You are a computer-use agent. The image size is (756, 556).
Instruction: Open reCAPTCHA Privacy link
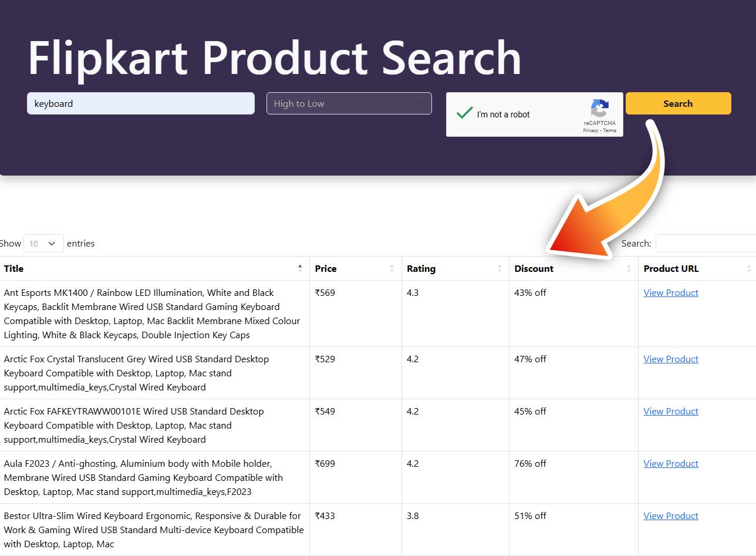tap(590, 130)
